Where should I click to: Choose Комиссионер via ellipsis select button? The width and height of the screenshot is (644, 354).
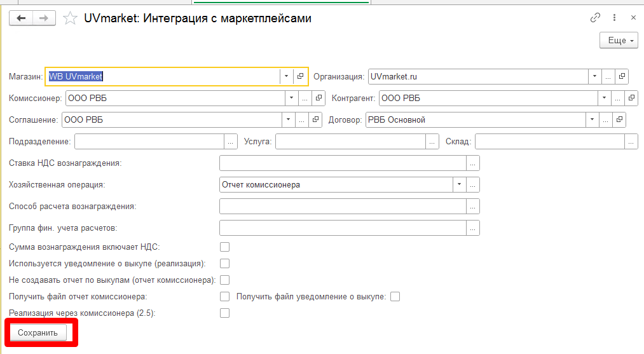305,98
